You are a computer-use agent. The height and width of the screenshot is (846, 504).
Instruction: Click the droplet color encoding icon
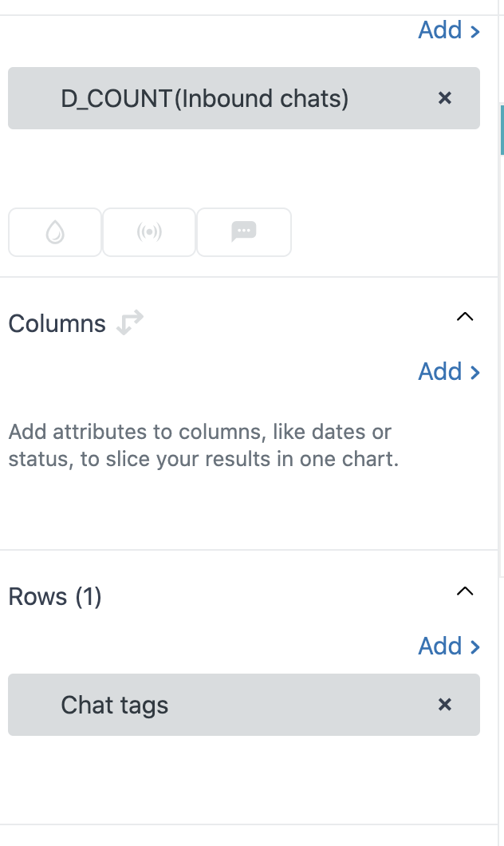[x=55, y=232]
